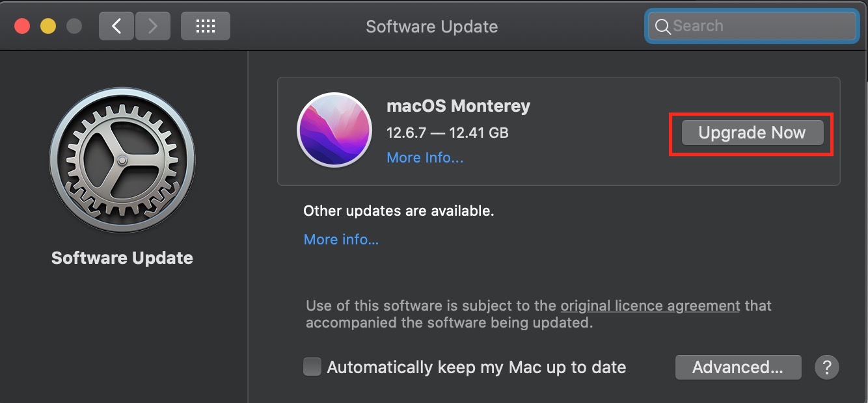Open More info… below Other updates
The width and height of the screenshot is (868, 403).
pyautogui.click(x=341, y=240)
